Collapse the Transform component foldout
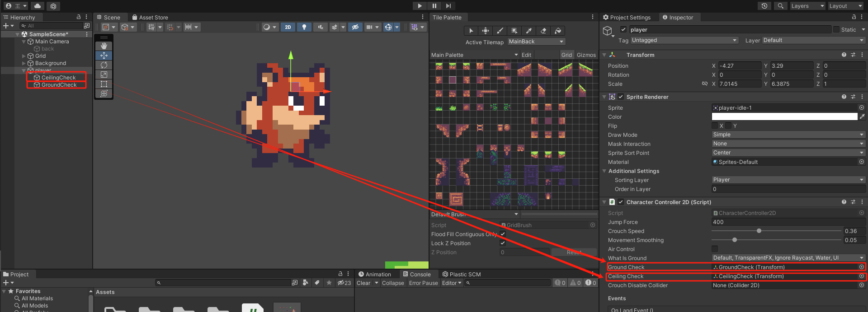The width and height of the screenshot is (868, 312). point(604,55)
